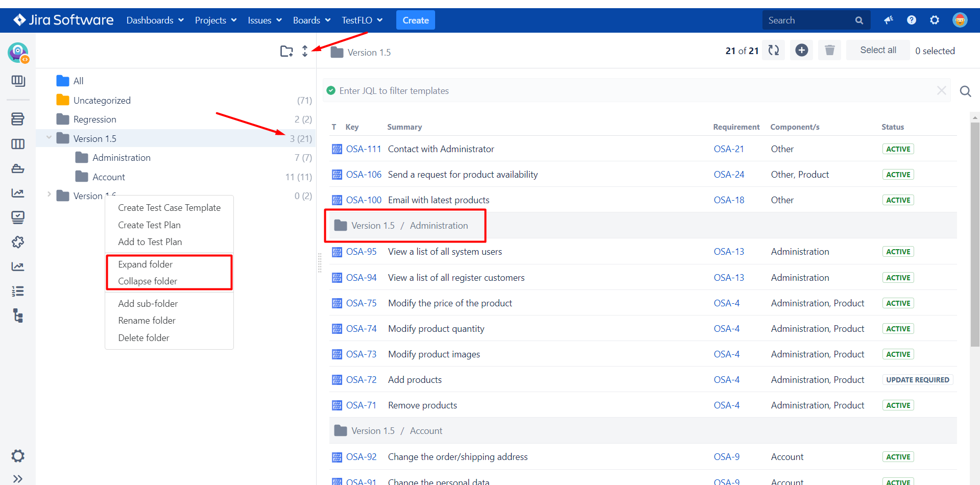This screenshot has width=980, height=485.
Task: Click Select all to select every template
Action: click(x=878, y=50)
